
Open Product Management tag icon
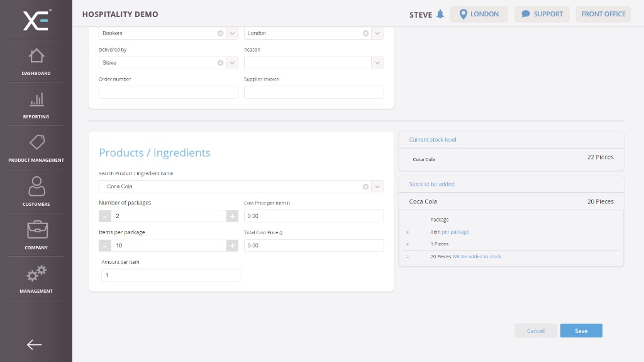click(x=36, y=142)
